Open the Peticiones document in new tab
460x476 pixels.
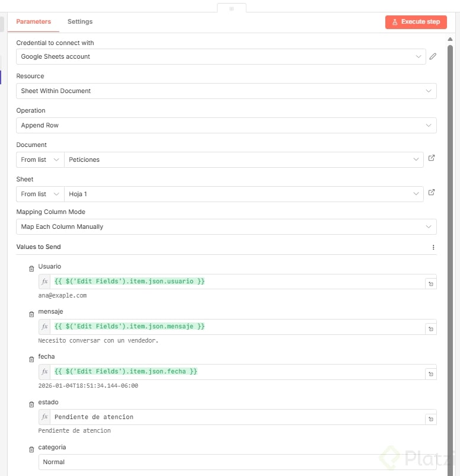[432, 158]
